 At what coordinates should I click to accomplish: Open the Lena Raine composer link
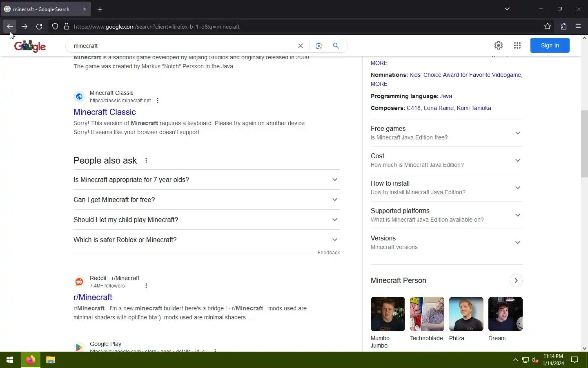tap(439, 108)
